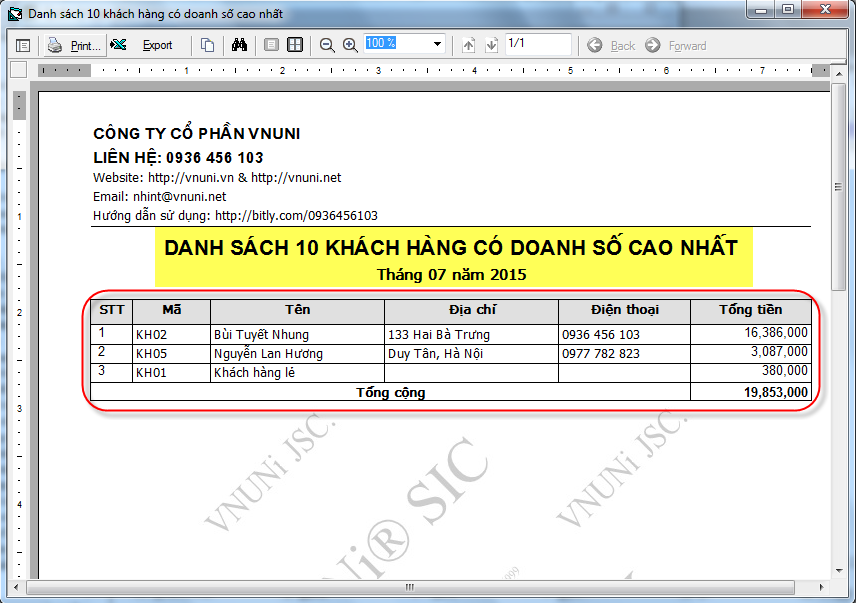Toggle the document outline panel icon

tap(24, 46)
